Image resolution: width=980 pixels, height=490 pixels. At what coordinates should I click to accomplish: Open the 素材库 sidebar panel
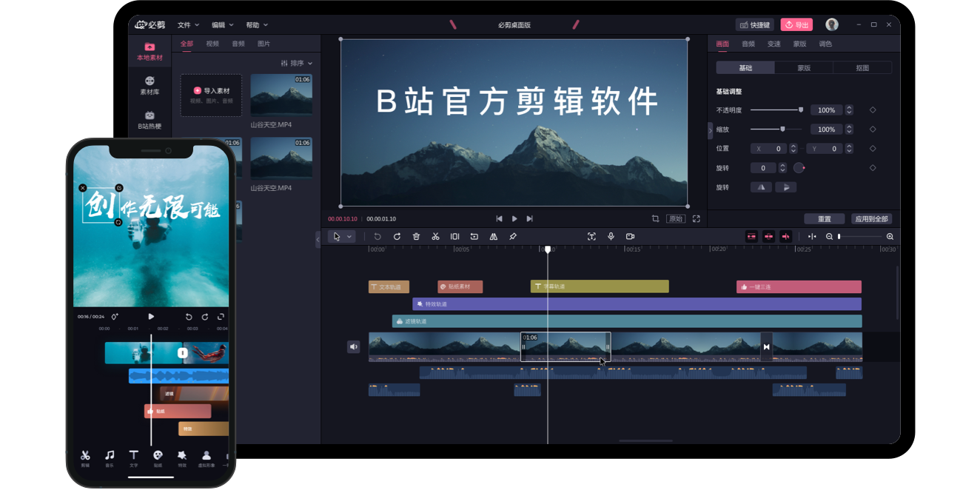point(150,86)
